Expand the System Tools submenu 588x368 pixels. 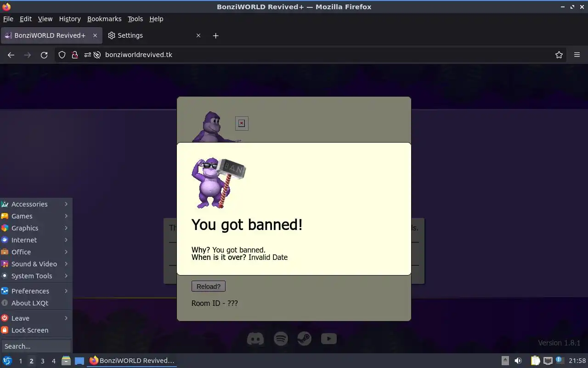tap(36, 276)
